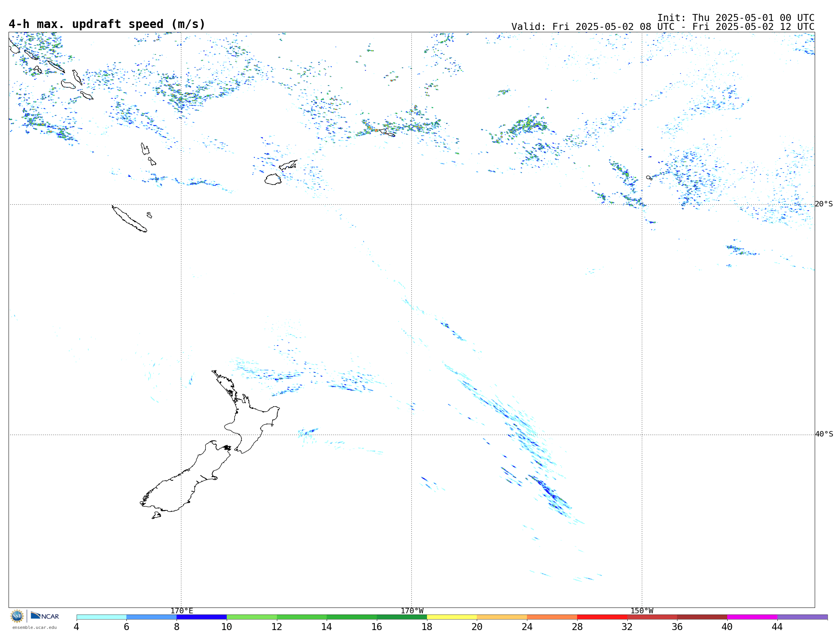Click the purple colorbar segment above 44
Screen dimensions: 840x632
(802, 617)
